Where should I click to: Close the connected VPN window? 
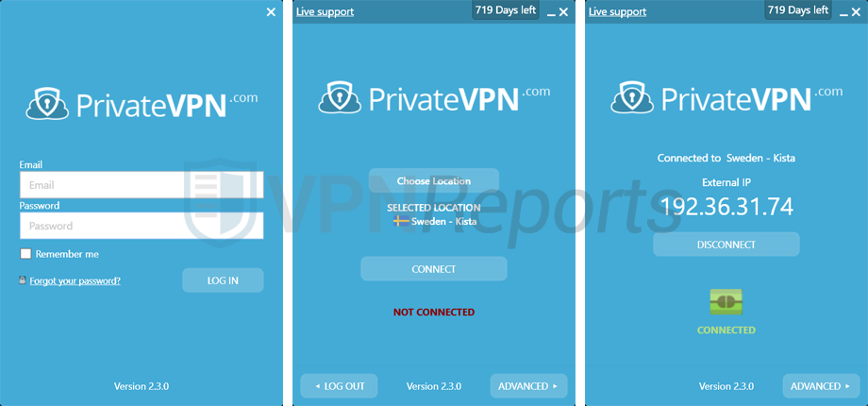coord(856,12)
